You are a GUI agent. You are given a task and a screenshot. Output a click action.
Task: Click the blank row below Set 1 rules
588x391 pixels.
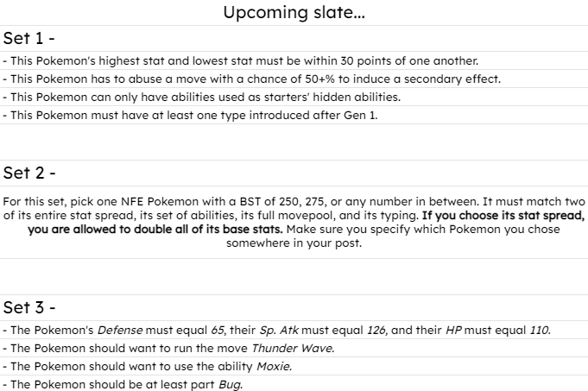(x=294, y=142)
